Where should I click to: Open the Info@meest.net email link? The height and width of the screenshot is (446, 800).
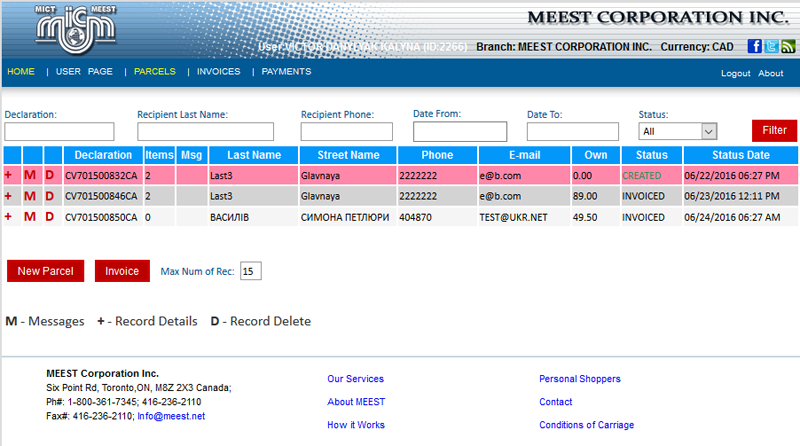point(171,416)
